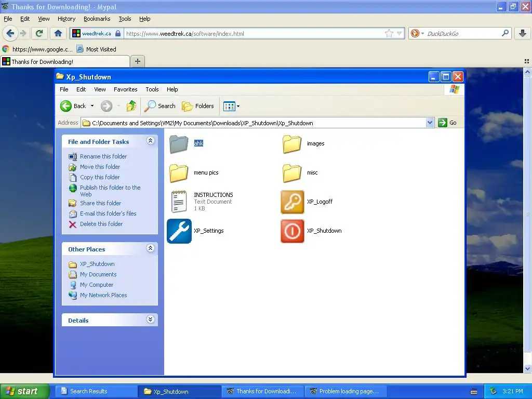Click the Windows Start button
Viewport: 532px width, 399px height.
[x=25, y=391]
